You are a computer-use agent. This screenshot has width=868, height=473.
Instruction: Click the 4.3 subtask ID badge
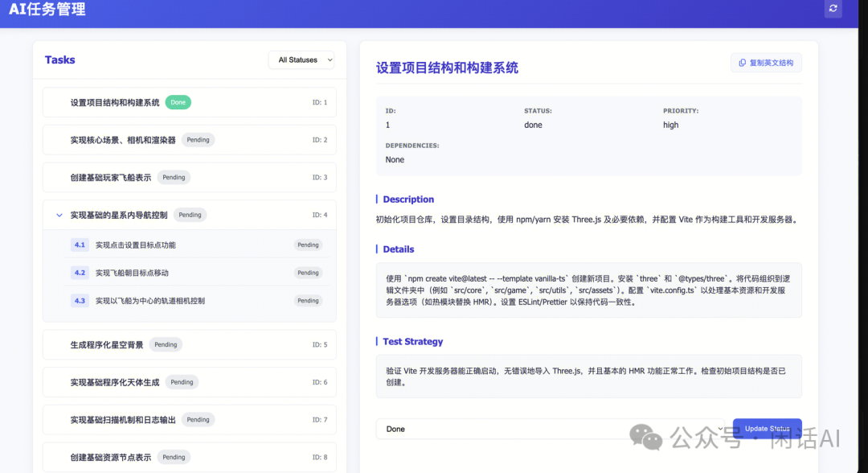coord(80,301)
